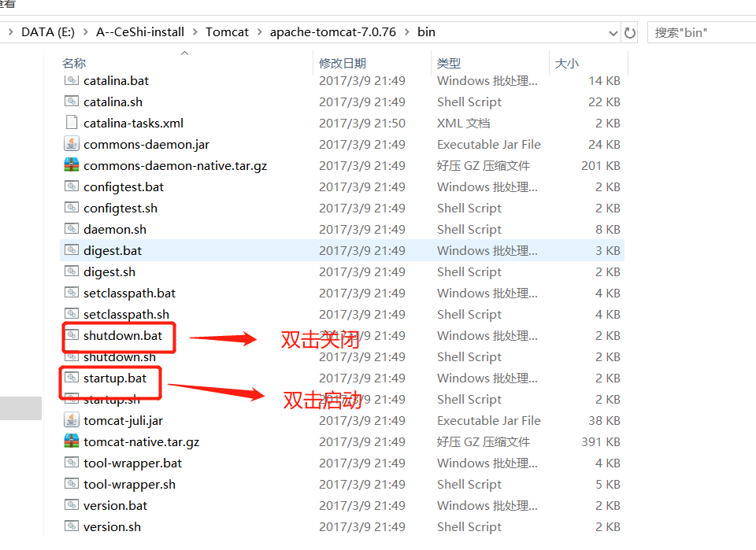
Task: Select the version.sh file name
Action: pyautogui.click(x=112, y=526)
